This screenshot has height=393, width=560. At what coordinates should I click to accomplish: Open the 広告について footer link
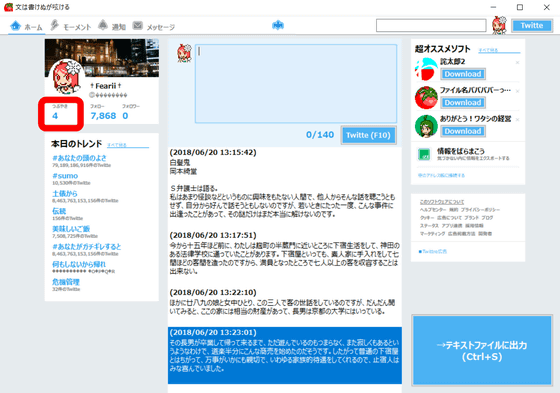449,218
